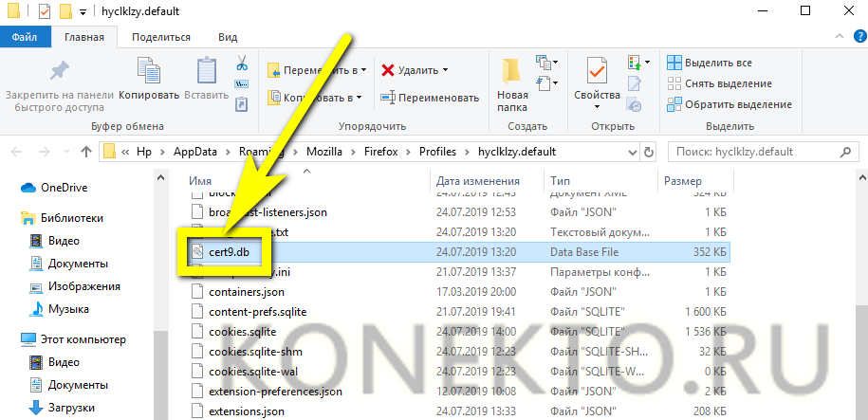Select the extensions.json file icon
The image size is (868, 420).
(197, 411)
